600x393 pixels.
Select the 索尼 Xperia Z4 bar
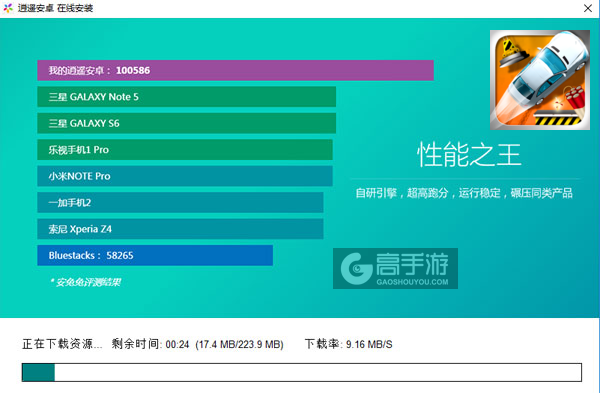(180, 229)
